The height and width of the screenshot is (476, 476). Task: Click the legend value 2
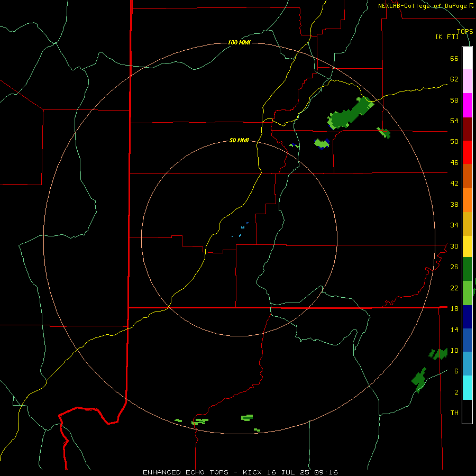pyautogui.click(x=456, y=392)
